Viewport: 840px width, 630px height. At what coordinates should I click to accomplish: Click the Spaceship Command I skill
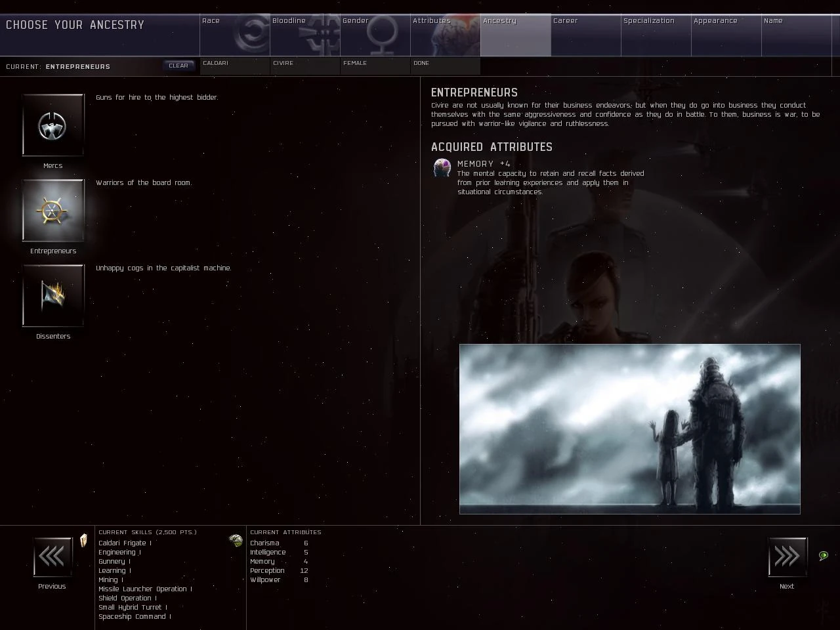coord(135,616)
